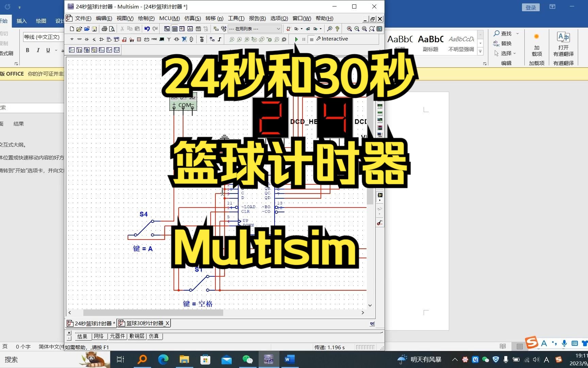Click 登录 sign-in button in Word

pyautogui.click(x=531, y=7)
